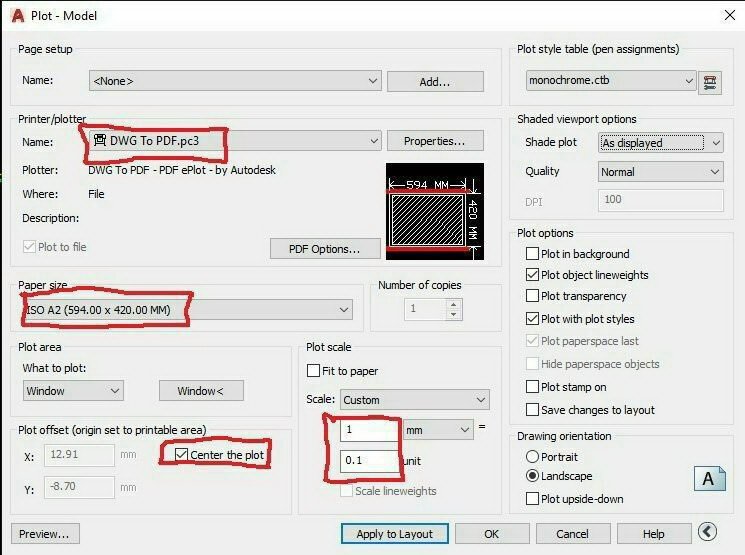This screenshot has height=555, width=745.
Task: Uncheck Plot with plot styles
Action: (x=532, y=318)
